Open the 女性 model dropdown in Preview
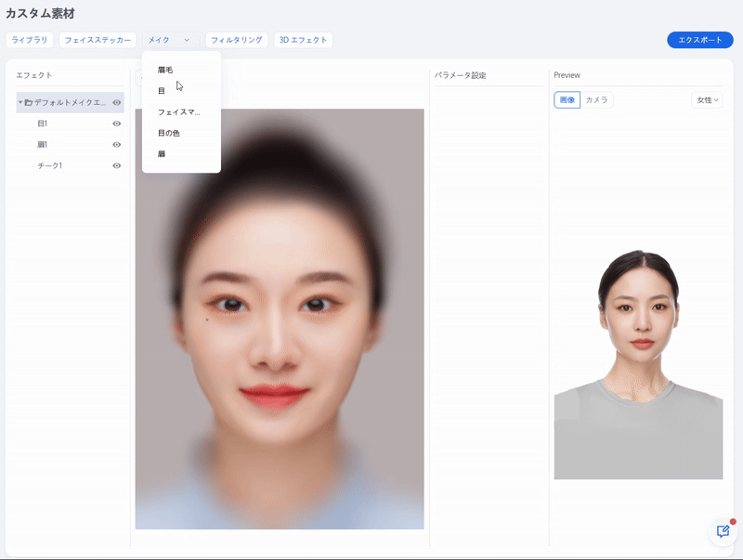This screenshot has height=560, width=743. click(706, 99)
